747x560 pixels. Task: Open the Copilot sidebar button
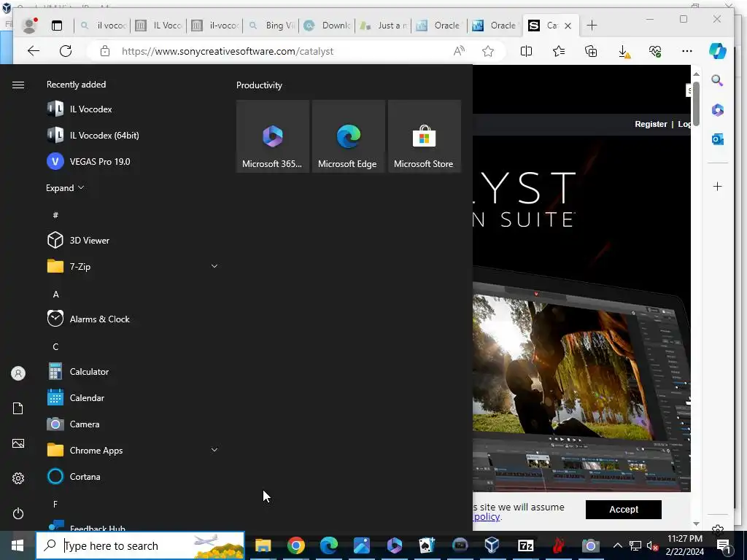point(718,51)
